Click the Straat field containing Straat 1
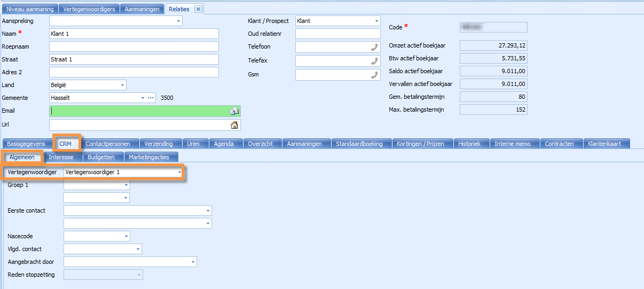Viewport: 644px width, 289px height. (x=134, y=59)
